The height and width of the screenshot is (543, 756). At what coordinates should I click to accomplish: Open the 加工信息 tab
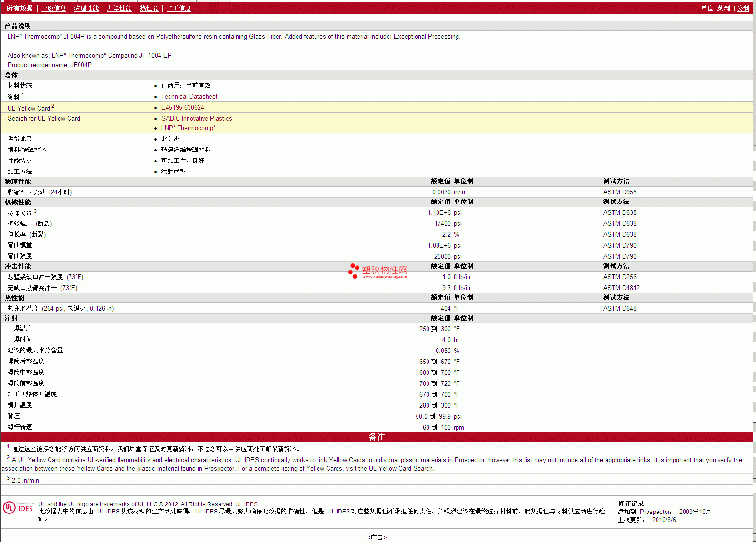[179, 9]
